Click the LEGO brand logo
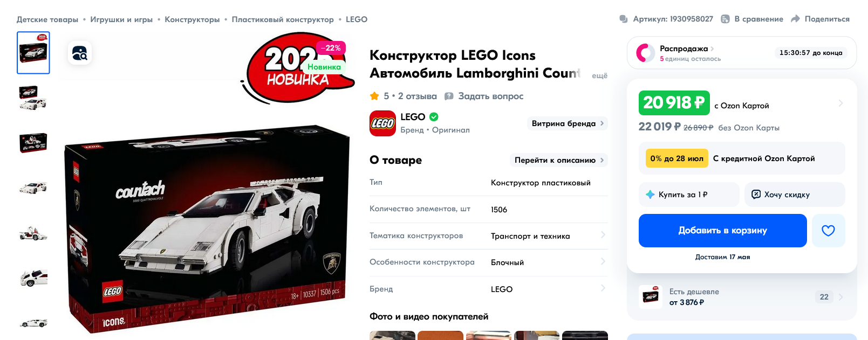This screenshot has height=340, width=868. click(382, 123)
